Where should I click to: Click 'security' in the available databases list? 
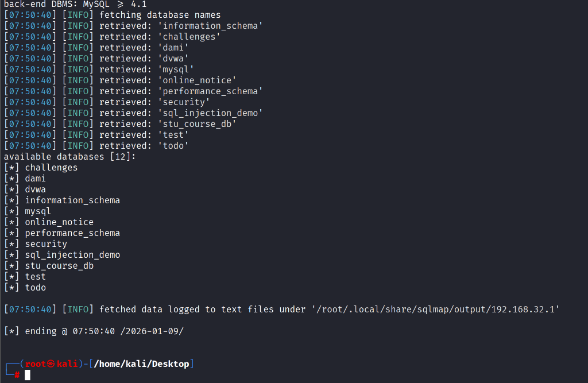point(46,244)
